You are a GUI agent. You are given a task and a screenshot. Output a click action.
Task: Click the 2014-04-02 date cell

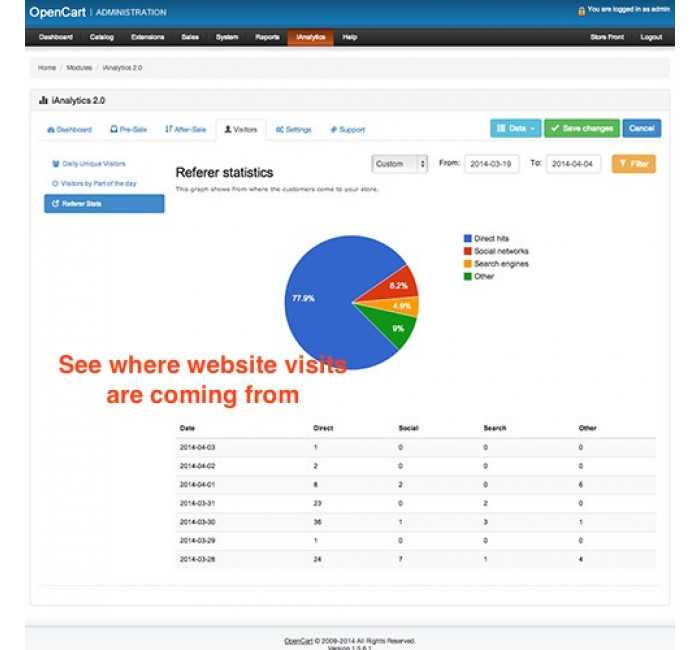(x=197, y=466)
